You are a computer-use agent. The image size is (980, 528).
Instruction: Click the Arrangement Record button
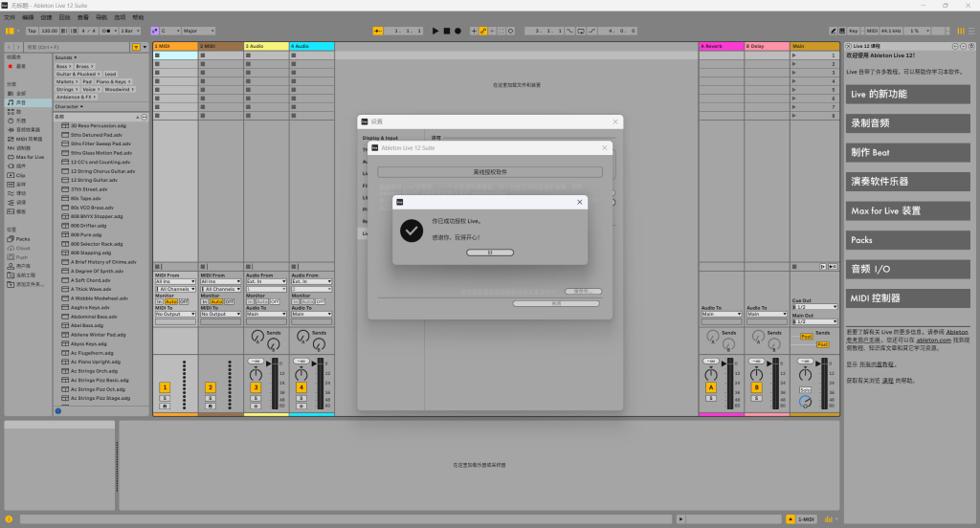(x=458, y=31)
